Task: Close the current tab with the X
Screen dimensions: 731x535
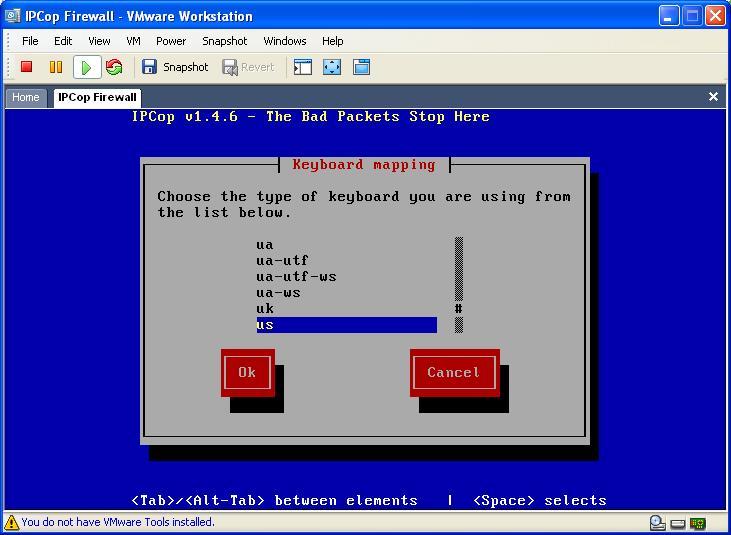Action: [713, 96]
